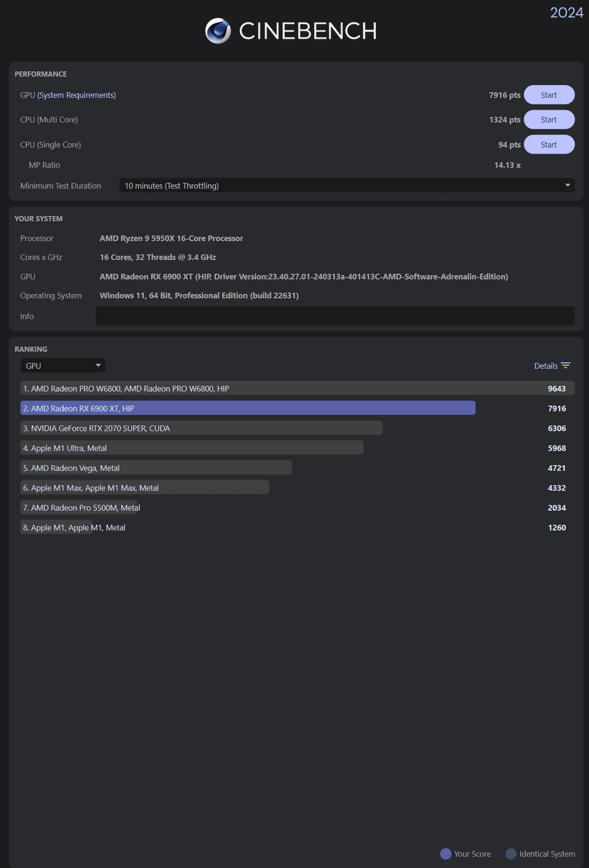Start the CPU Single Core test
Viewport: 589px width, 868px height.
(x=549, y=145)
